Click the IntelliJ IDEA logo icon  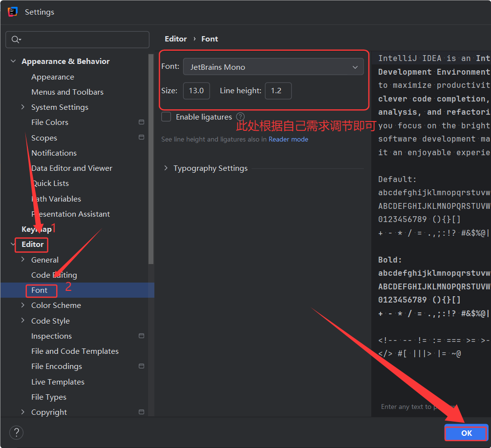(x=13, y=12)
